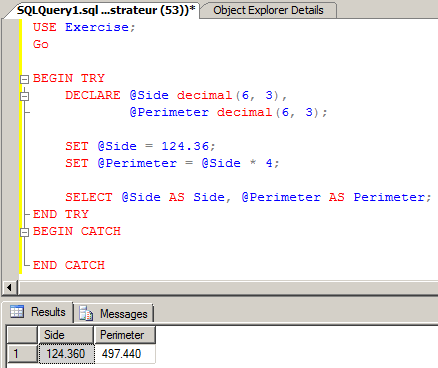This screenshot has height=368, width=438.
Task: Click the results grid select-all corner
Action: [22, 335]
